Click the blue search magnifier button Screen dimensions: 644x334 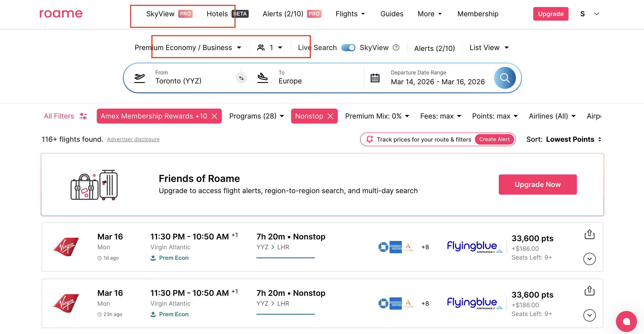click(x=504, y=78)
